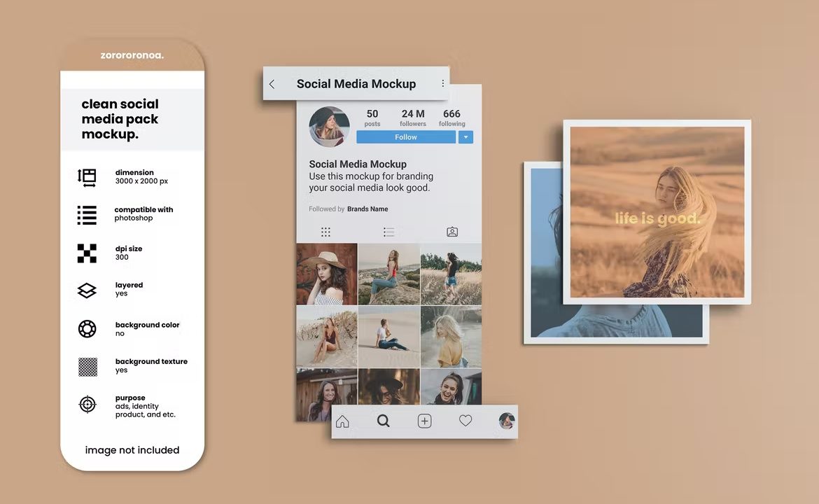Tap the profile avatar in bottom navigation
The width and height of the screenshot is (819, 504).
506,421
